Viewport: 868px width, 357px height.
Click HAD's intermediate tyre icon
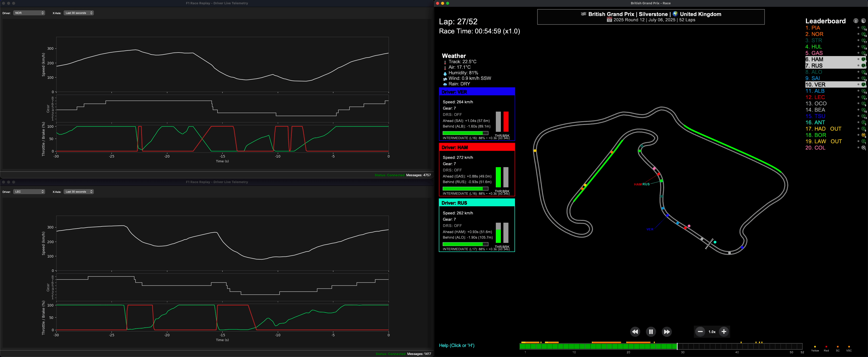click(x=863, y=129)
